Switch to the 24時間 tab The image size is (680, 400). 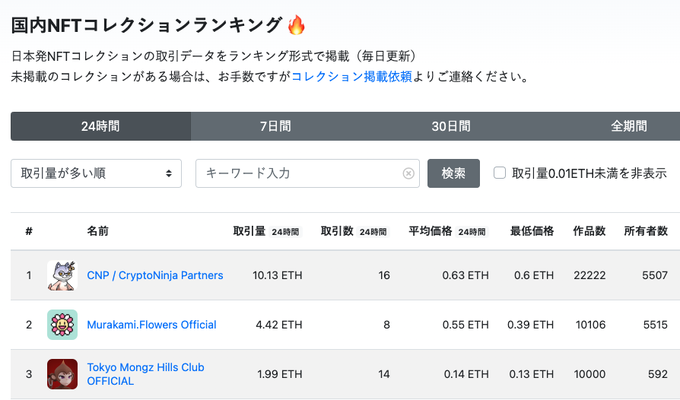pos(101,126)
